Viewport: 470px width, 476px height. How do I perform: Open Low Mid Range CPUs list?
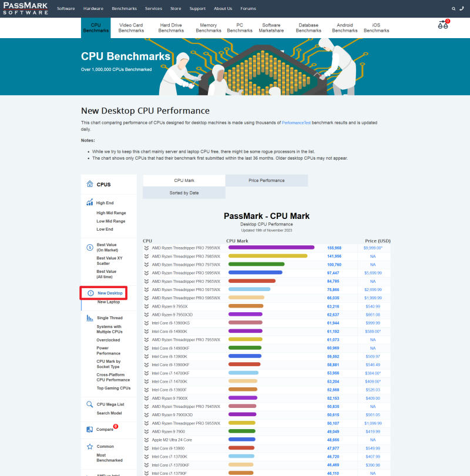pos(111,221)
